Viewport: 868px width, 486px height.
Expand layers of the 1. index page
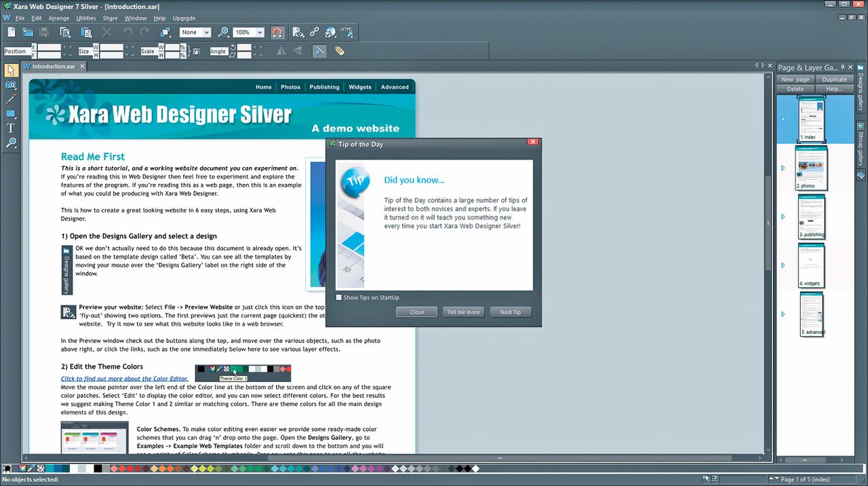coord(783,119)
